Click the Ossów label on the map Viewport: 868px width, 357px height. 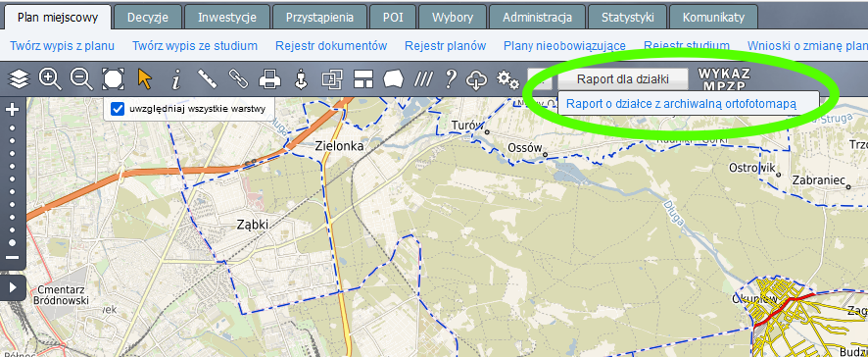(524, 148)
